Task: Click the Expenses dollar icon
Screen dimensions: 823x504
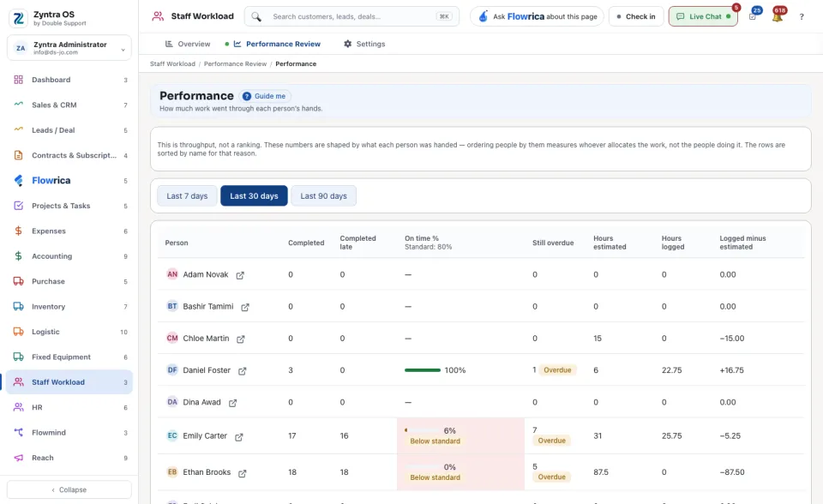Action: tap(18, 231)
